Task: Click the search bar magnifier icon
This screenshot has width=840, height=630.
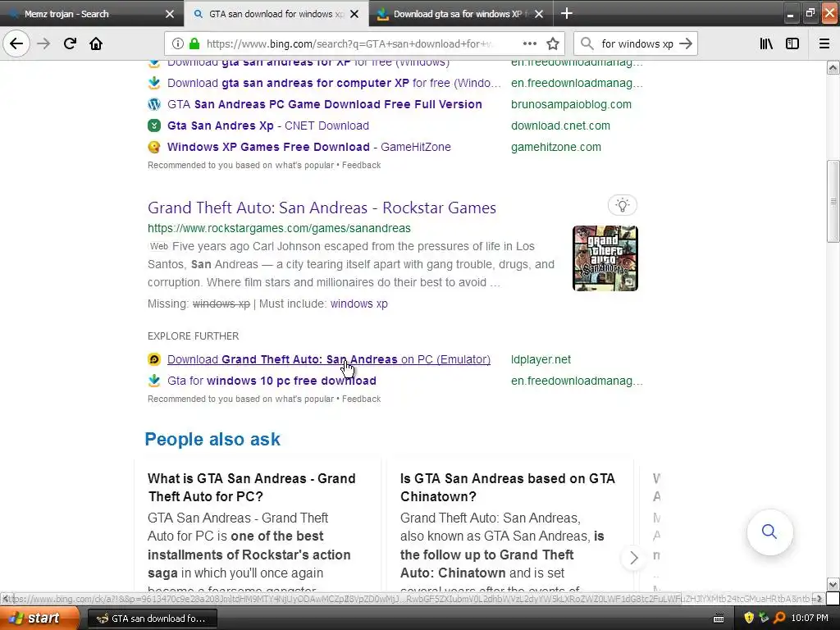Action: point(587,43)
